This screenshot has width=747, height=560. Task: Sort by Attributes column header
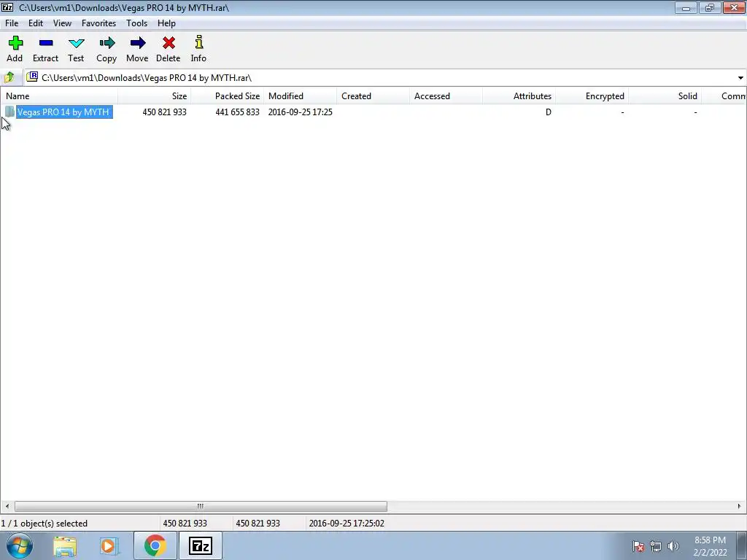(x=519, y=96)
